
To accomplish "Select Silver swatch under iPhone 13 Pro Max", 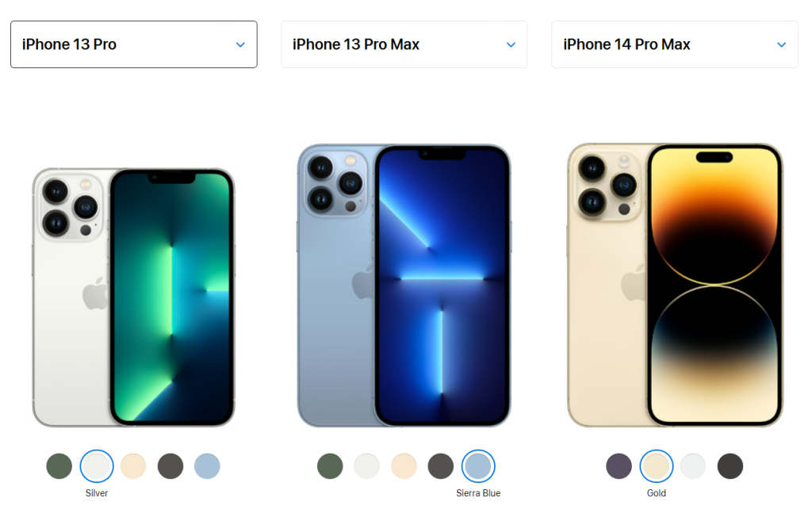I will 366,466.
